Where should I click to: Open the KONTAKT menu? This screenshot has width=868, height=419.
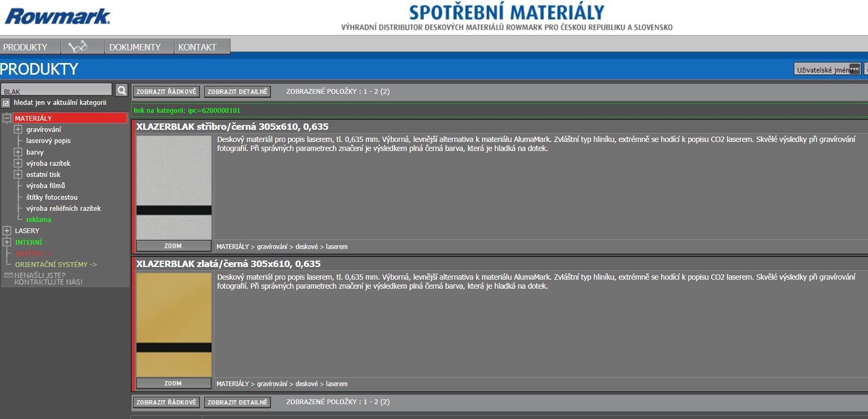click(x=197, y=47)
